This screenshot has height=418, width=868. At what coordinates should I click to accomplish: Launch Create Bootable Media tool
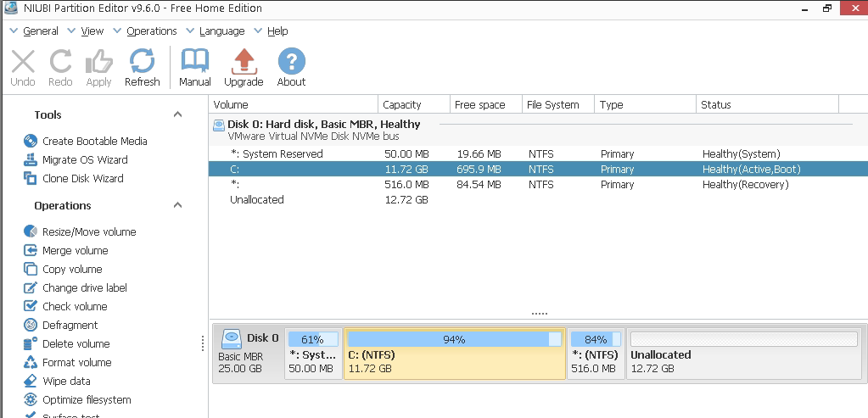pos(94,142)
